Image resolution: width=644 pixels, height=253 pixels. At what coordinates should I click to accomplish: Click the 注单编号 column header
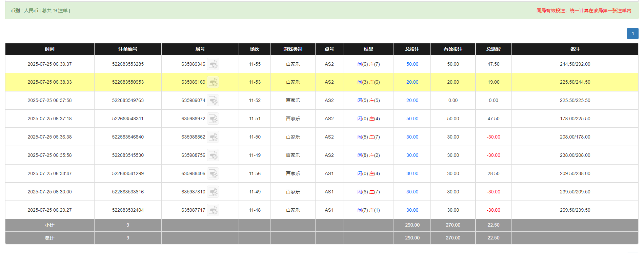pyautogui.click(x=128, y=49)
